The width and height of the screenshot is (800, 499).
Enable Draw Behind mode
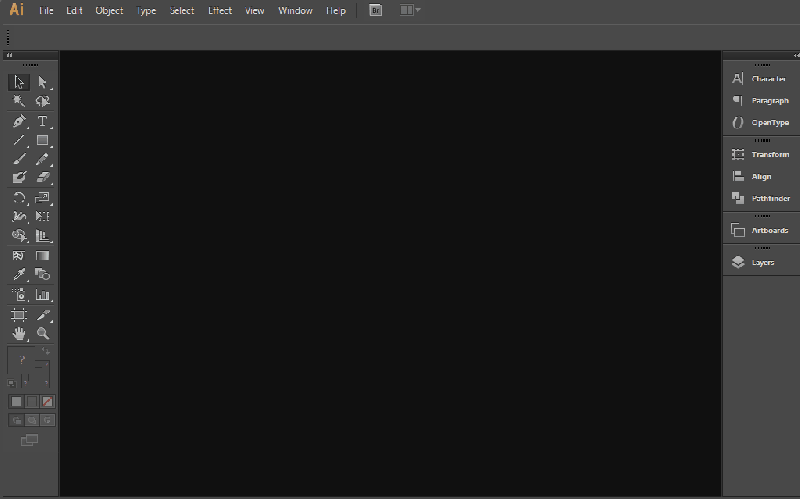click(x=32, y=420)
